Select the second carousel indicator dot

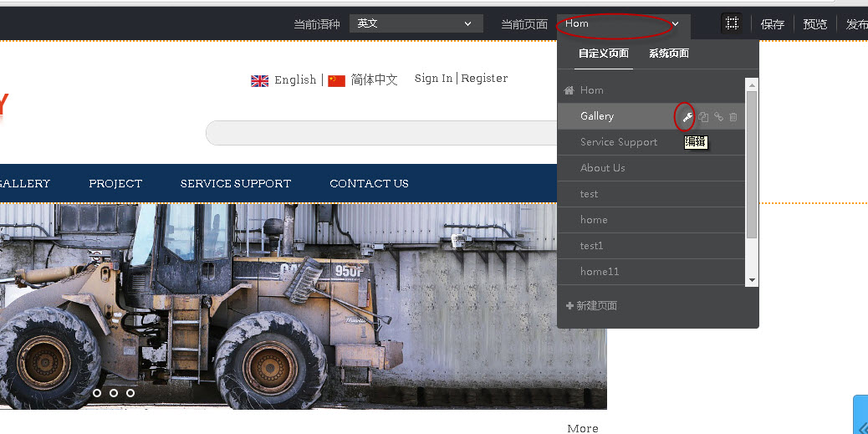coord(114,392)
